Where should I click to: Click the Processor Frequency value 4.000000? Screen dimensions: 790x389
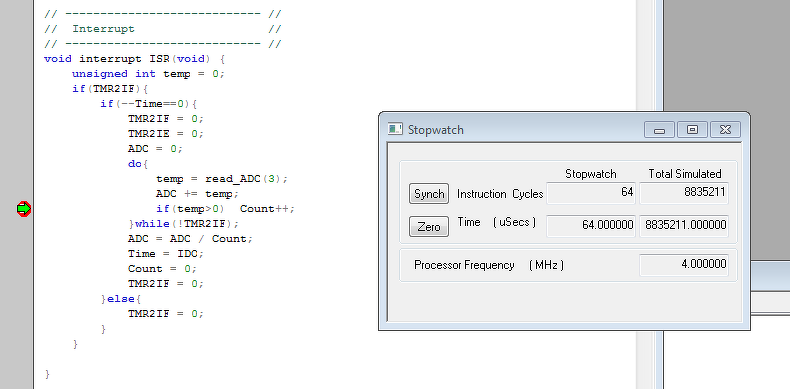pyautogui.click(x=684, y=265)
